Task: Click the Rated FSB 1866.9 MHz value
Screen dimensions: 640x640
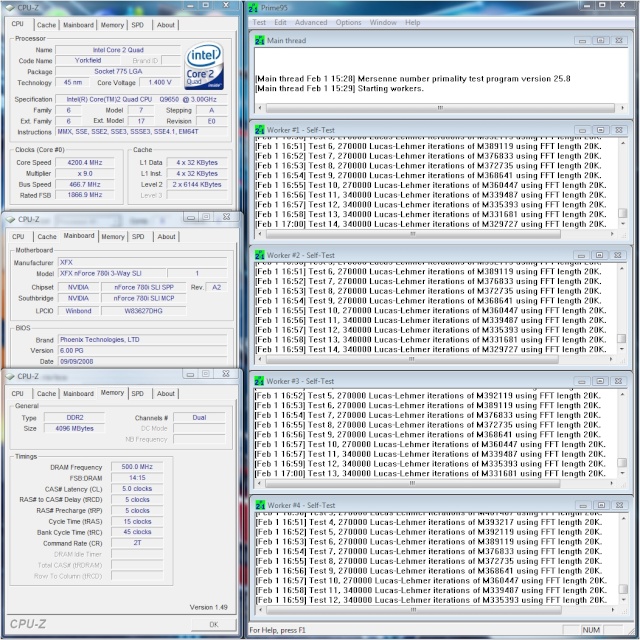Action: [x=85, y=195]
